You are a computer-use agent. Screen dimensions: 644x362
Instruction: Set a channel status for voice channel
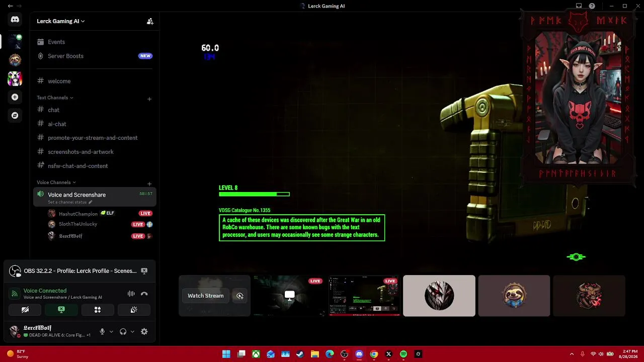[x=70, y=202]
